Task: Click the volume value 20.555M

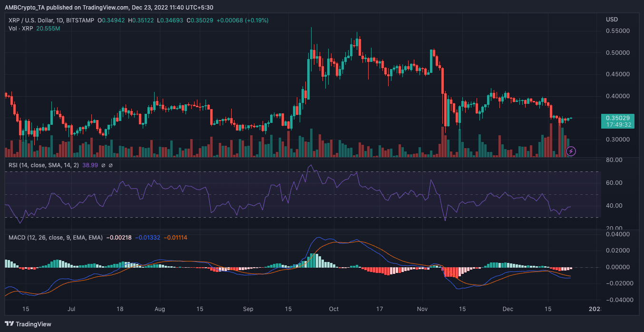Action: (48, 29)
